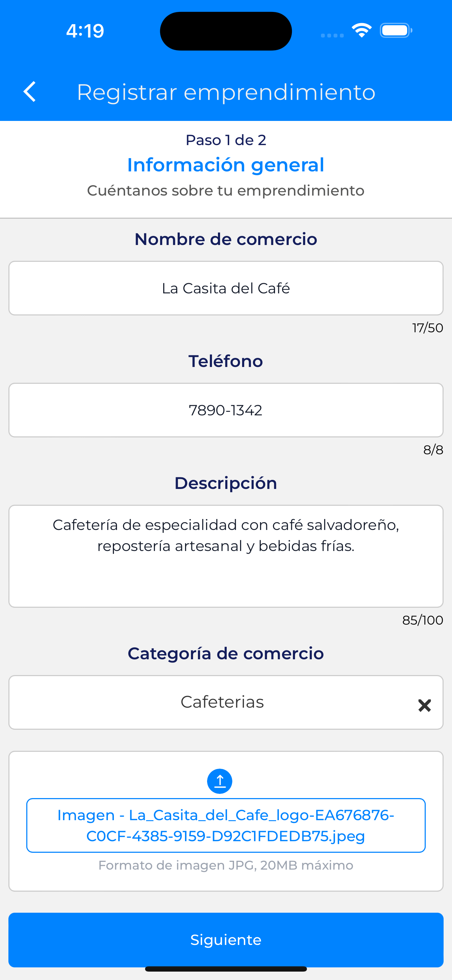Tap the Registrar emprendimiento title
This screenshot has width=452, height=980.
tap(226, 92)
